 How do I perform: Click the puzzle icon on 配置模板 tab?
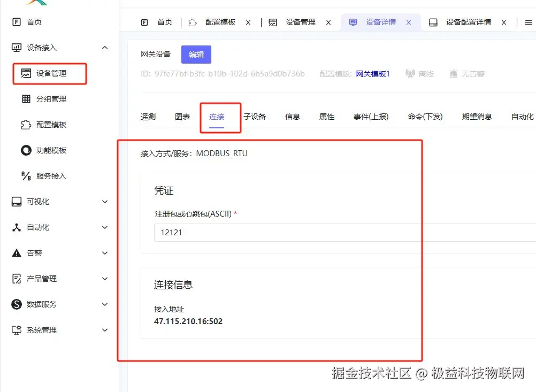[193, 22]
